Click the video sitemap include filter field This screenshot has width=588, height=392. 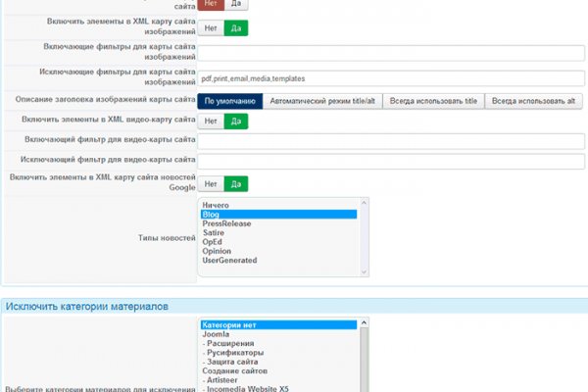coord(391,142)
